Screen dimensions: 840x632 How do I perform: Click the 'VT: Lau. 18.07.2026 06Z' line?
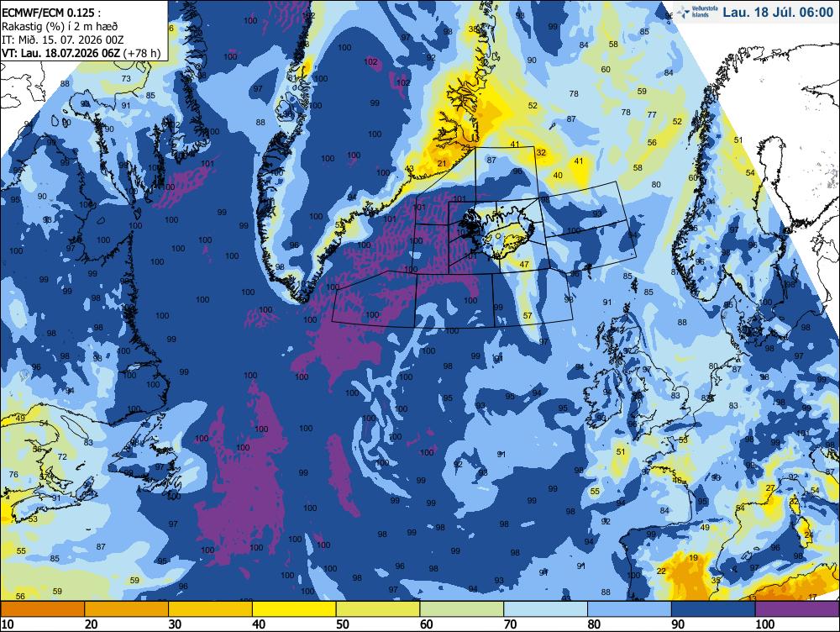(x=61, y=53)
